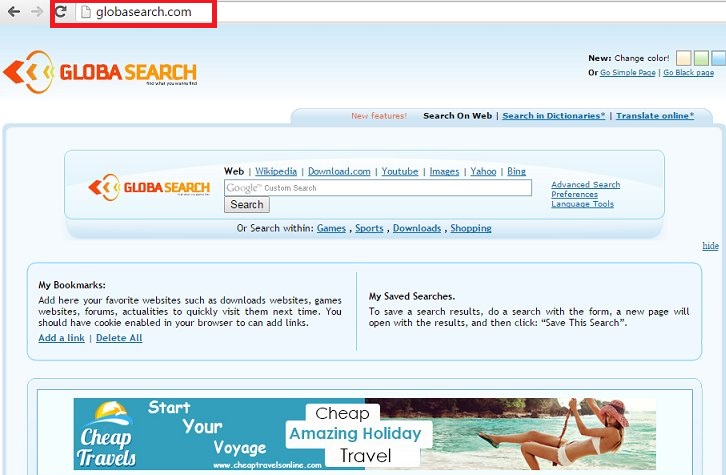Pick the green color swatch
This screenshot has width=726, height=475.
click(701, 58)
